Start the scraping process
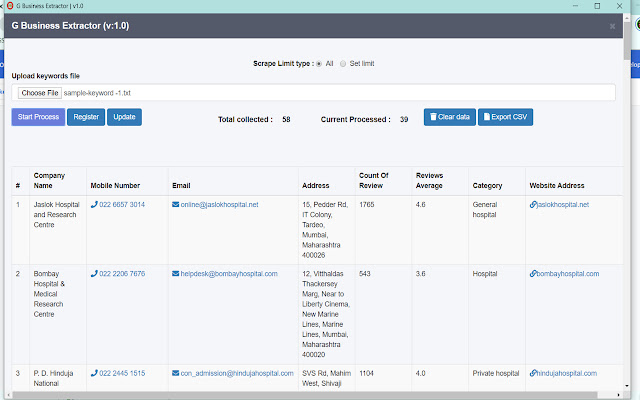The height and width of the screenshot is (400, 640). coord(38,117)
